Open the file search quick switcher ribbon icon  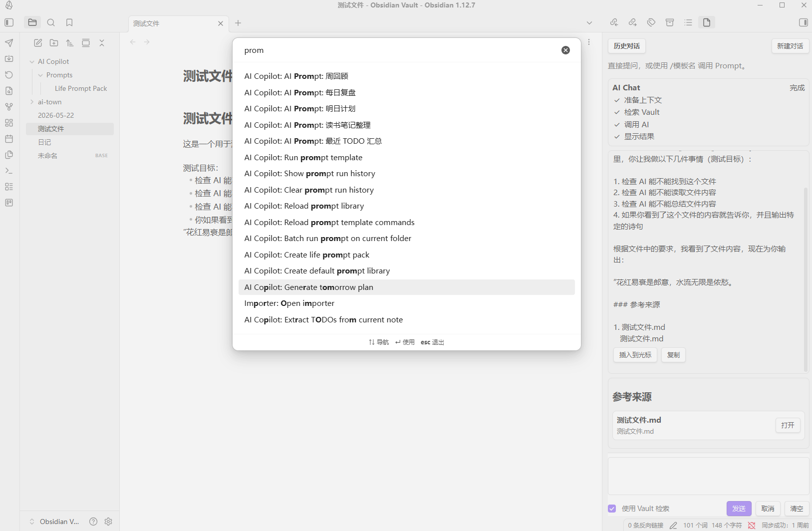9,91
